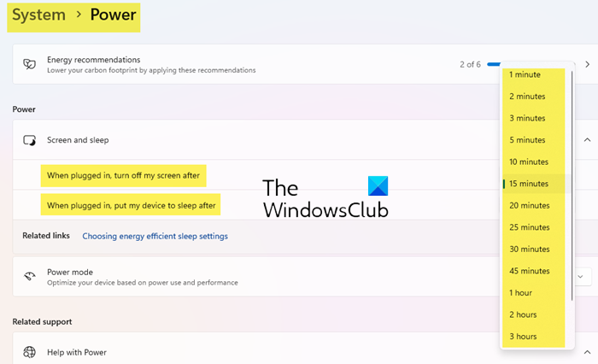This screenshot has width=598, height=364.
Task: Click the Power mode setting row
Action: (305, 277)
